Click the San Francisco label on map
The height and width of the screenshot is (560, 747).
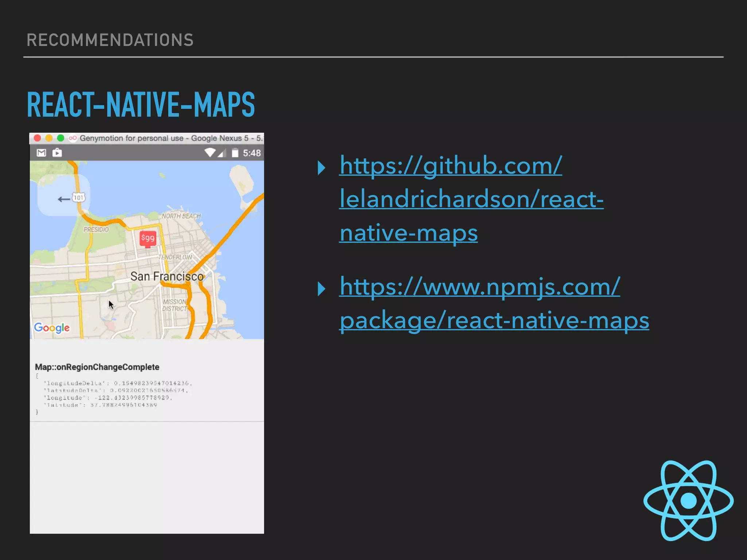(167, 276)
